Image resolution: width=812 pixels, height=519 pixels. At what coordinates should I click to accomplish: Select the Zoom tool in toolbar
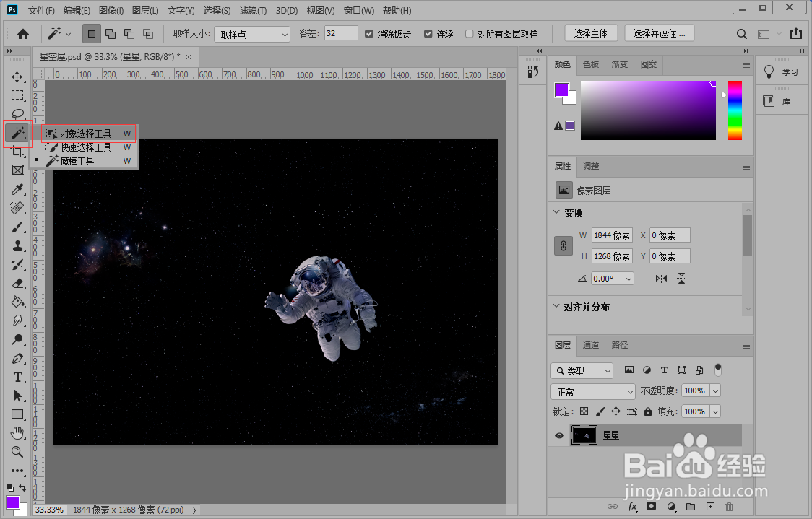coord(17,452)
